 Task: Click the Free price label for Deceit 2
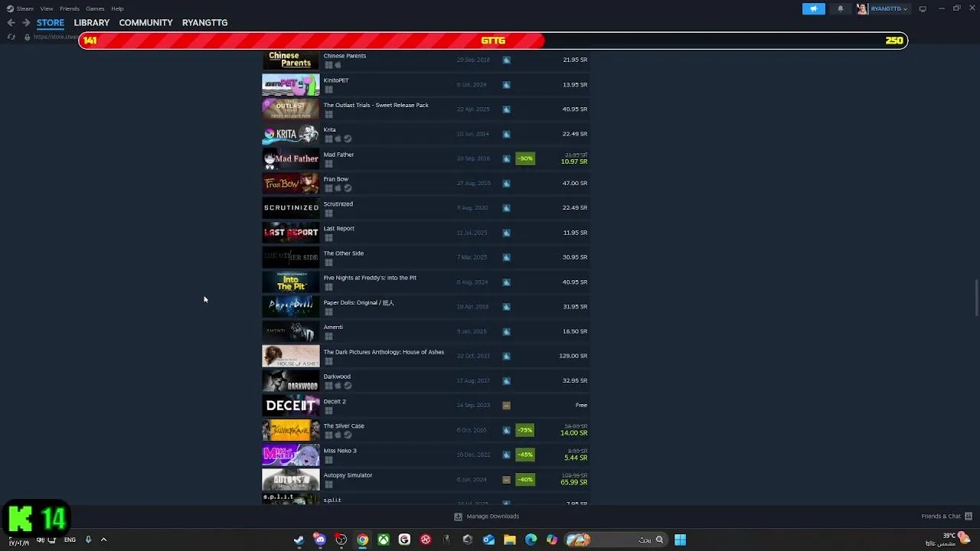coord(581,406)
